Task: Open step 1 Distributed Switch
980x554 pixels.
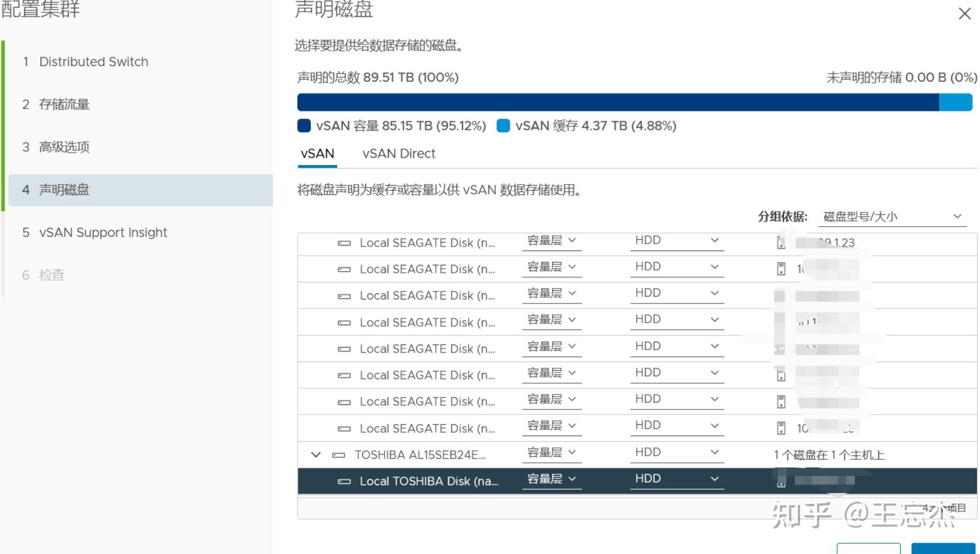Action: coord(93,61)
